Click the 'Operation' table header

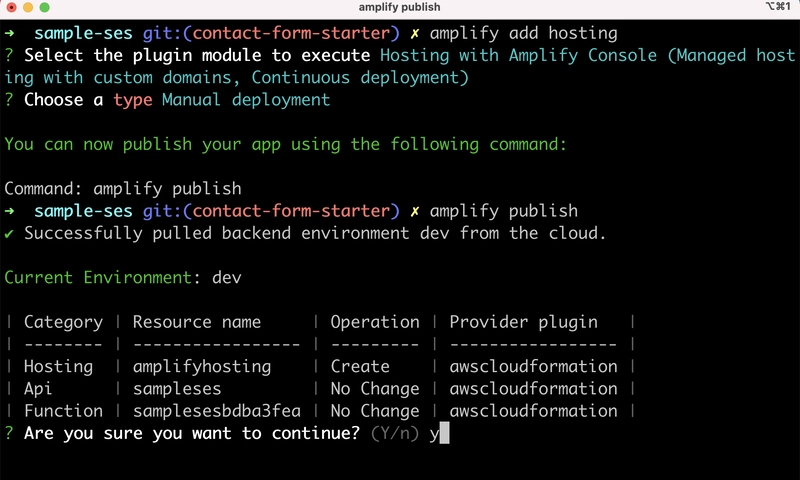(375, 322)
